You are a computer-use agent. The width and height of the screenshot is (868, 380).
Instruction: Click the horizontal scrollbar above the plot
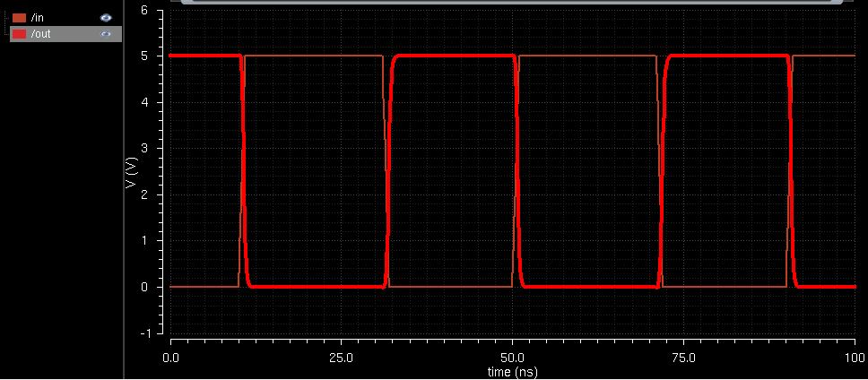(x=514, y=2)
